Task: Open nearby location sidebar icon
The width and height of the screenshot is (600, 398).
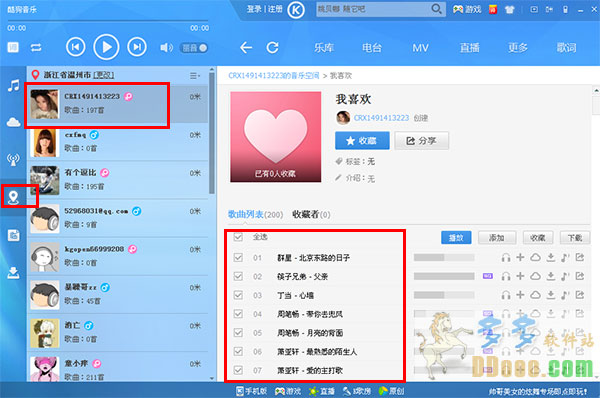Action: (13, 197)
